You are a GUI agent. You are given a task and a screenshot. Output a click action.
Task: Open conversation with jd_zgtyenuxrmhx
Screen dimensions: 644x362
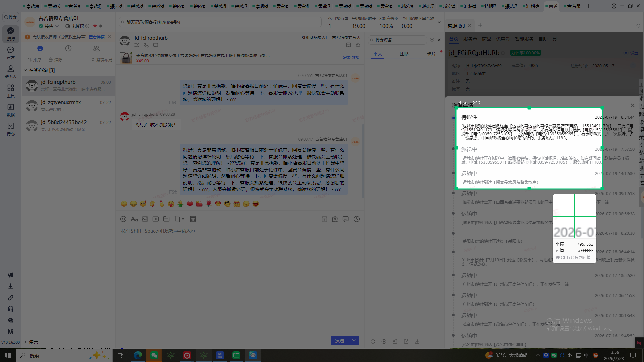point(68,106)
